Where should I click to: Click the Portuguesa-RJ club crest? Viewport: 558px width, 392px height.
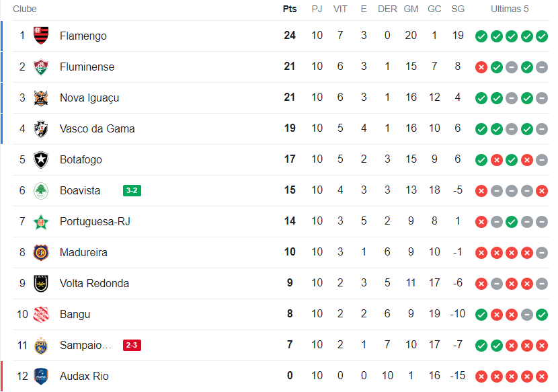[41, 221]
